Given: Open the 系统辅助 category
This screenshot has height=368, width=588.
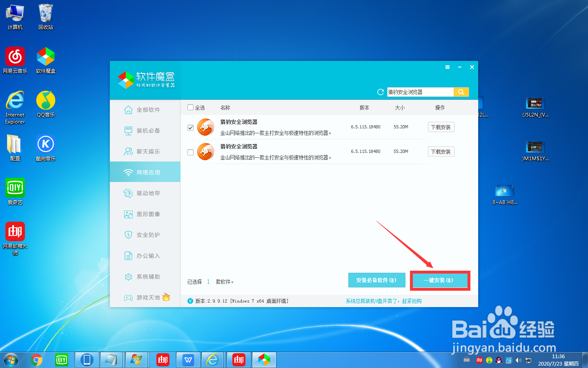Looking at the screenshot, I should click(145, 276).
